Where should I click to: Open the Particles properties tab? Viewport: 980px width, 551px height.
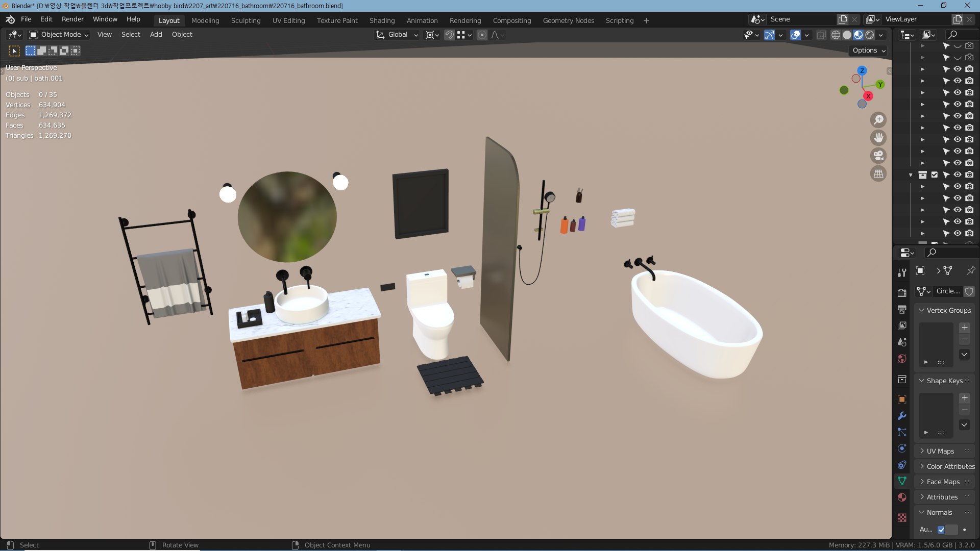coord(902,432)
